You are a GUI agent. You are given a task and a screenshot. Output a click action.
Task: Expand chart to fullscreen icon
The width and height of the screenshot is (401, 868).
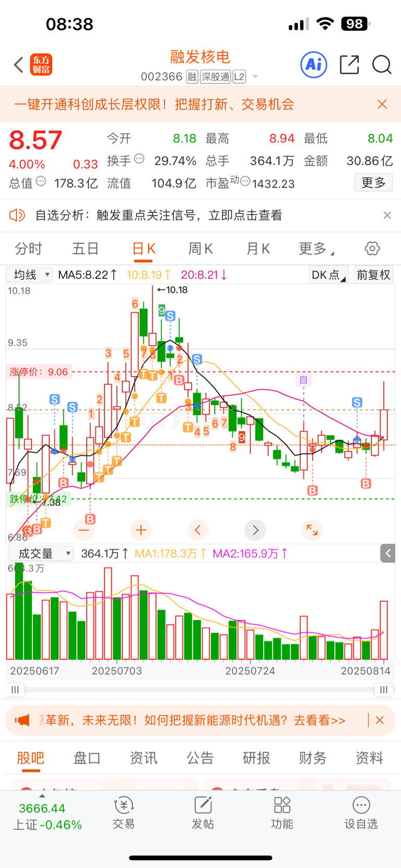coord(312,530)
